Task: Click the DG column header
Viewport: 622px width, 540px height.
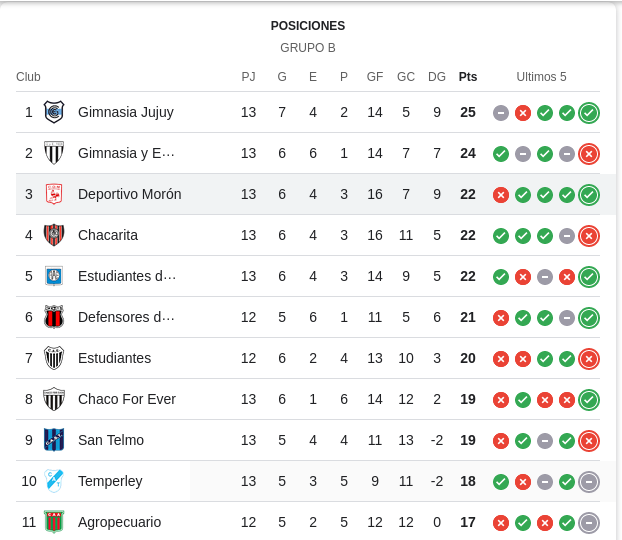Action: 437,77
